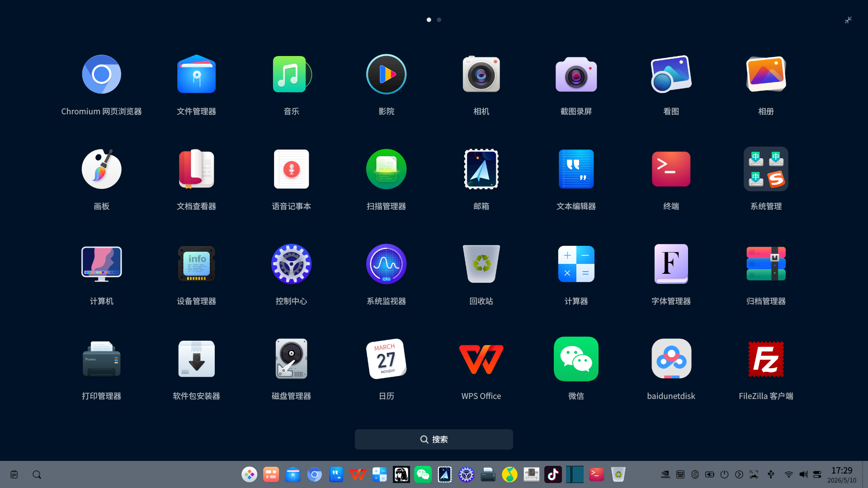The height and width of the screenshot is (488, 868).
Task: Open the trash bin in the dock
Action: 618,474
